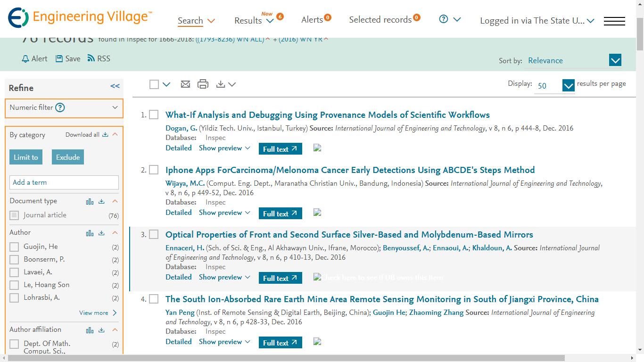Change the results per page value to 50
Screen dimensions: 644x362
click(x=555, y=85)
